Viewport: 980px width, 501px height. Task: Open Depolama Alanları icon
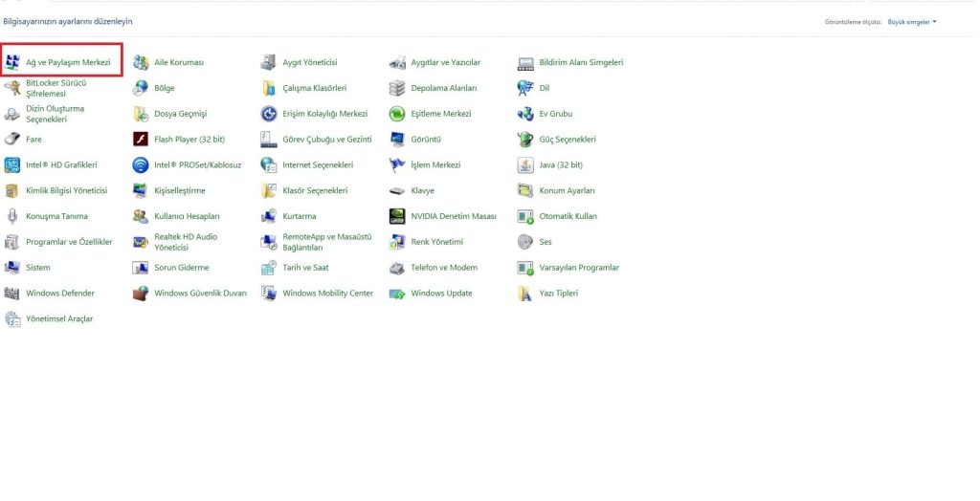click(x=397, y=88)
